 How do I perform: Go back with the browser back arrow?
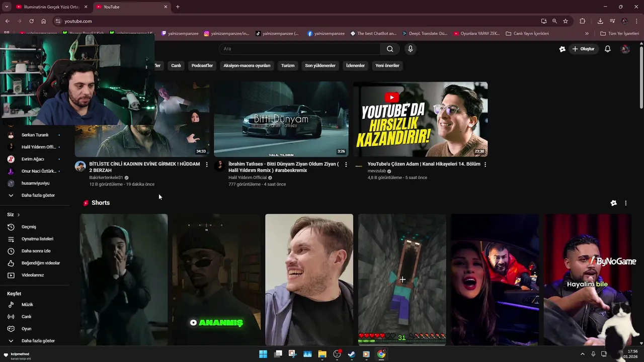pyautogui.click(x=7, y=21)
